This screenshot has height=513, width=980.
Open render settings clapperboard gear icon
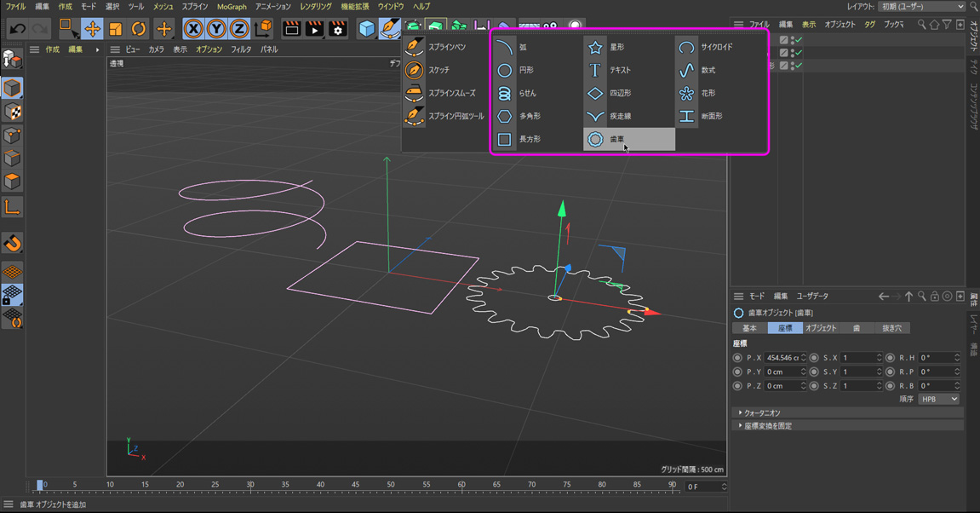click(x=338, y=29)
